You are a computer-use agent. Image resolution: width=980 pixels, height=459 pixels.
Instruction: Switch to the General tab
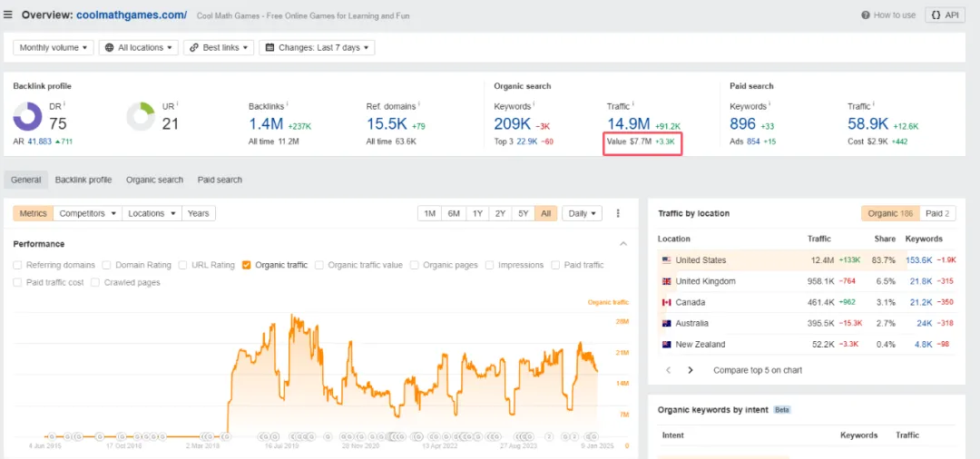click(25, 180)
